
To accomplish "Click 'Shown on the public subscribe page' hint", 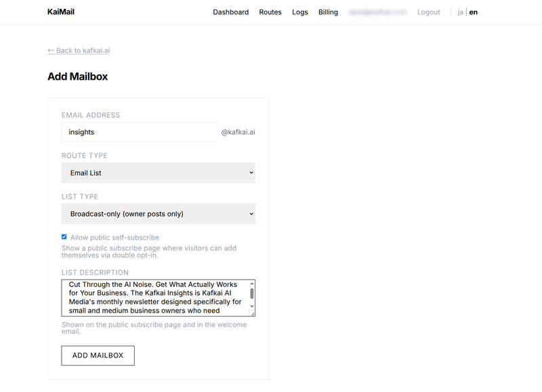I will pos(154,328).
